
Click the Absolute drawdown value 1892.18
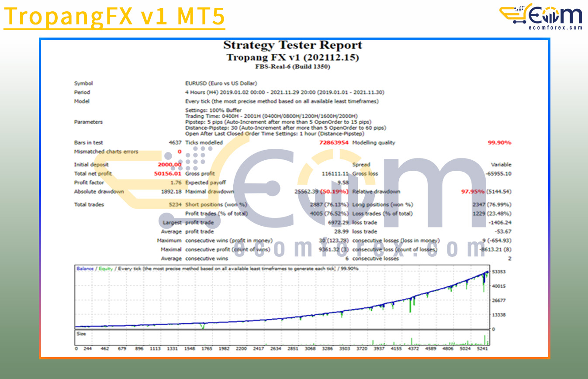(171, 192)
